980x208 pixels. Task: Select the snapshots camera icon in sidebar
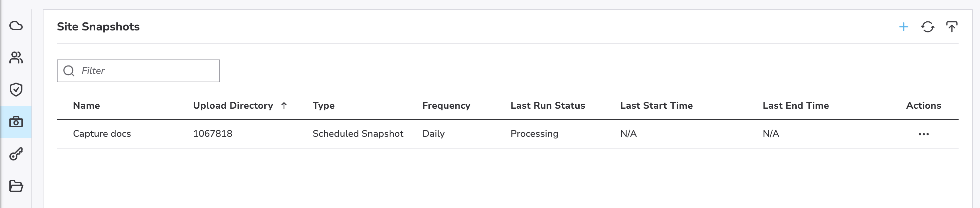coord(16,122)
